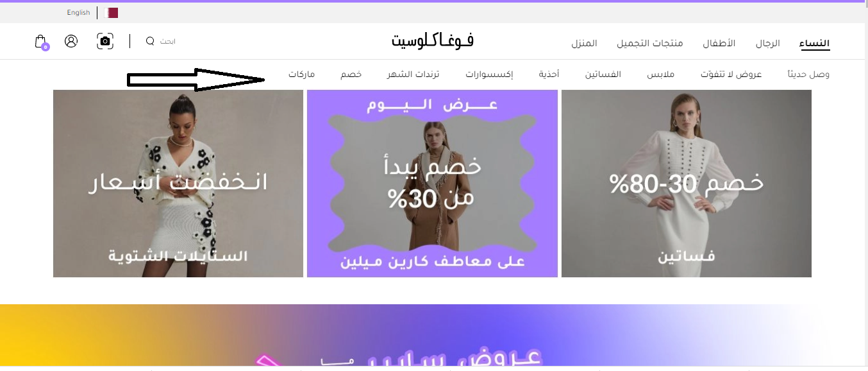Open the shopping bag cart icon

[x=41, y=42]
